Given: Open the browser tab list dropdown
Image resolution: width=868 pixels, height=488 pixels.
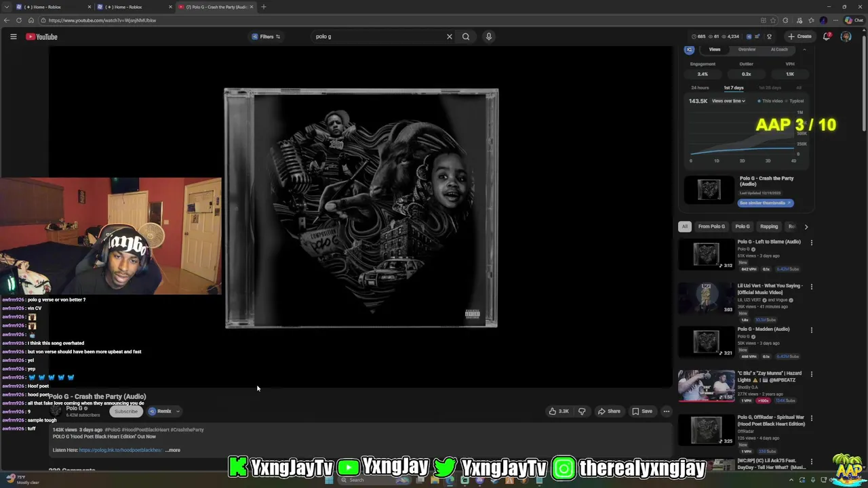Looking at the screenshot, I should 6,7.
